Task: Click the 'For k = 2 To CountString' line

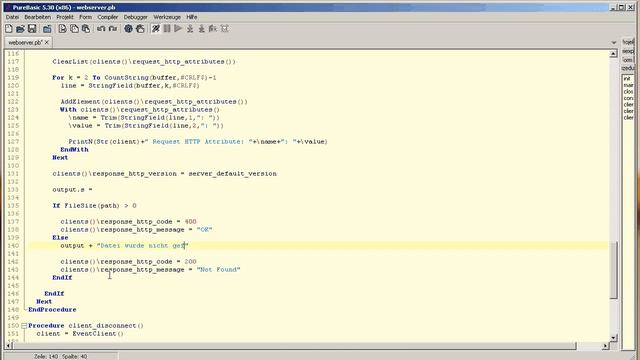Action: [134, 78]
